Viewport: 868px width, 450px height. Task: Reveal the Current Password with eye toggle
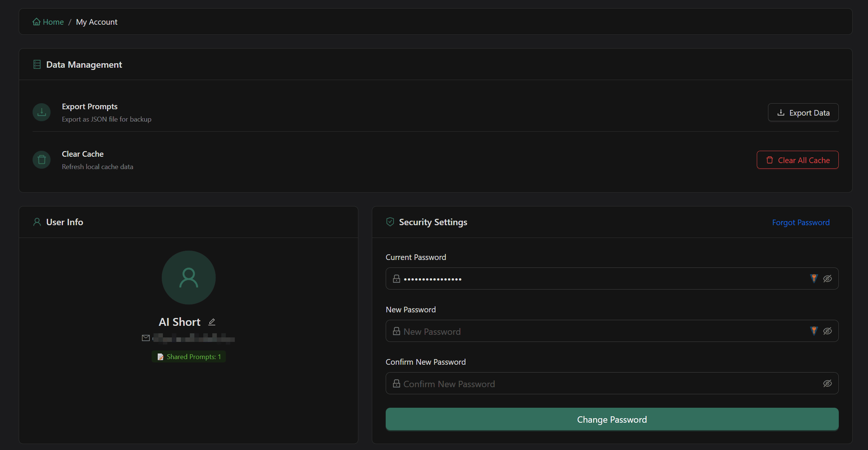[827, 278]
